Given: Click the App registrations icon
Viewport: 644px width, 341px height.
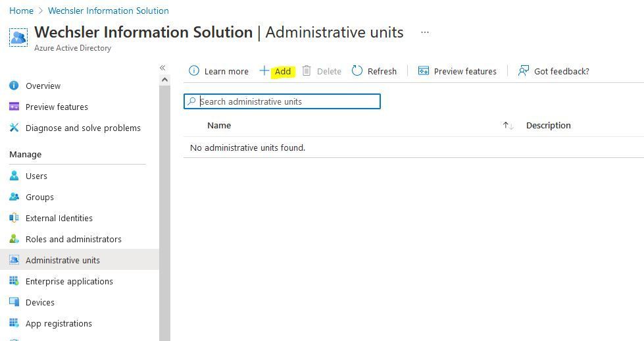Looking at the screenshot, I should (14, 323).
